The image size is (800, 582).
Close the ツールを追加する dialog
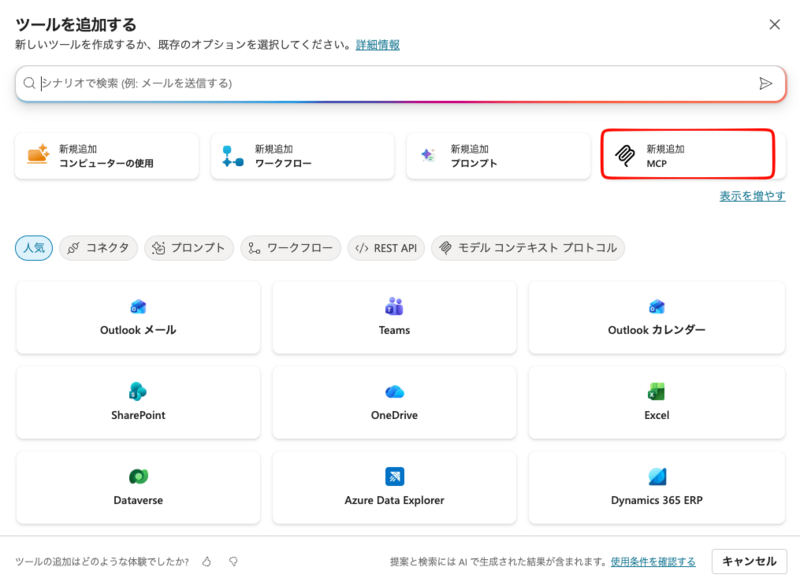click(x=774, y=24)
